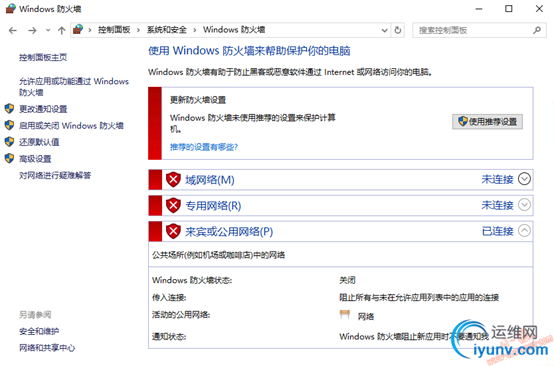Open 更改通知设置 link
Image resolution: width=554 pixels, height=366 pixels.
pos(43,109)
